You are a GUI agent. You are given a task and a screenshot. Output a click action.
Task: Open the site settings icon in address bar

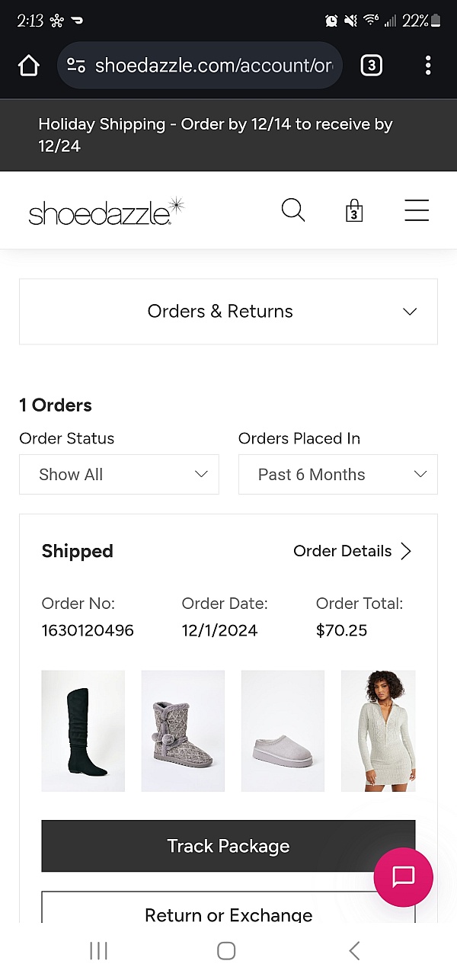[x=75, y=66]
